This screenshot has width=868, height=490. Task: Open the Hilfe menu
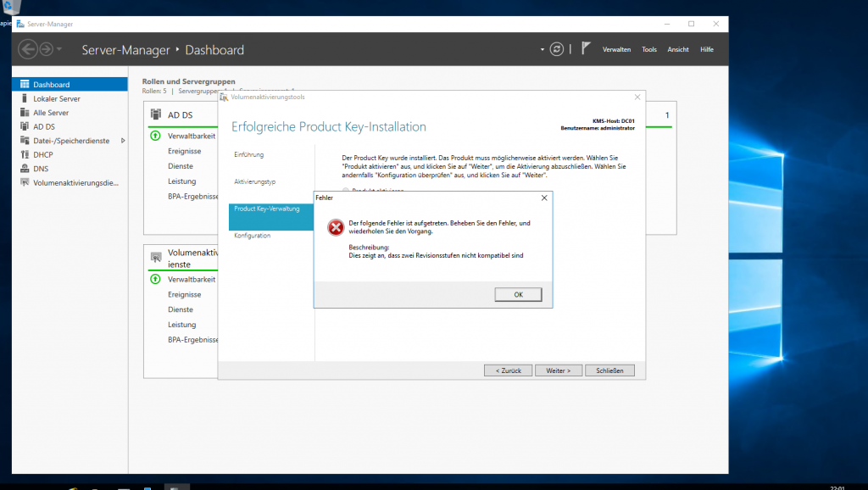point(706,50)
